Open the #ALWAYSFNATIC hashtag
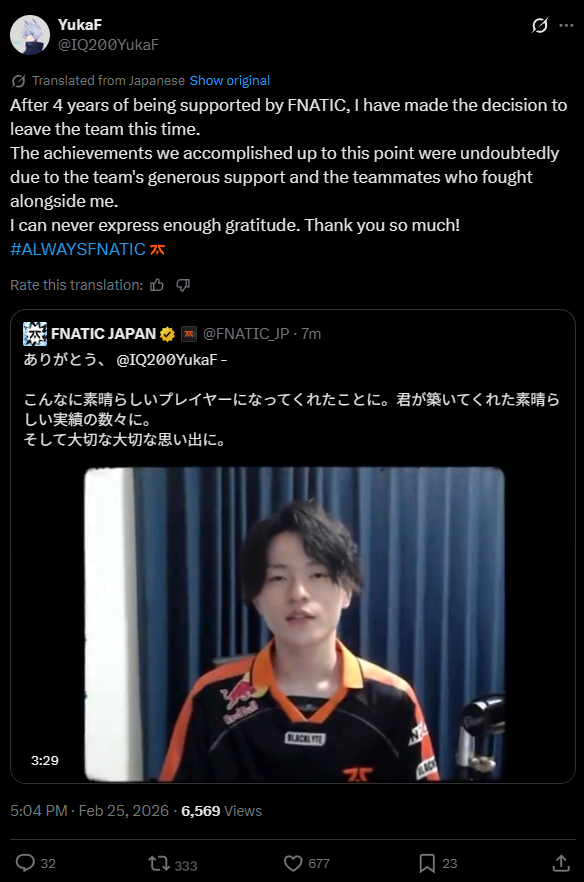The height and width of the screenshot is (882, 584). click(x=78, y=249)
